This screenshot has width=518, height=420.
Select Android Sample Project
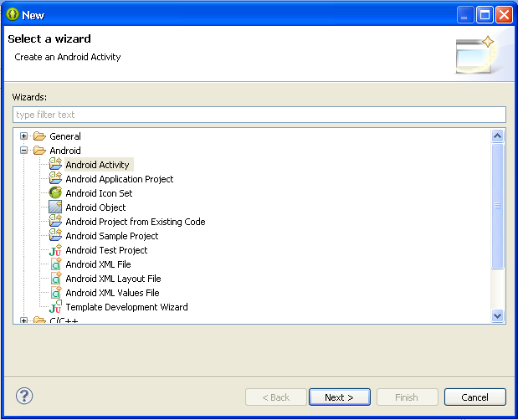click(111, 235)
